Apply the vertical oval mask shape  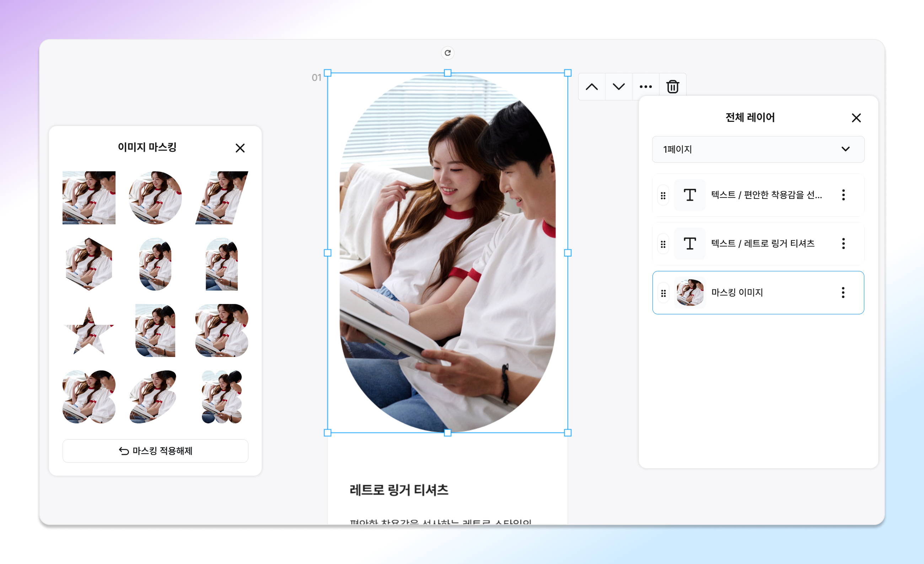coord(155,264)
